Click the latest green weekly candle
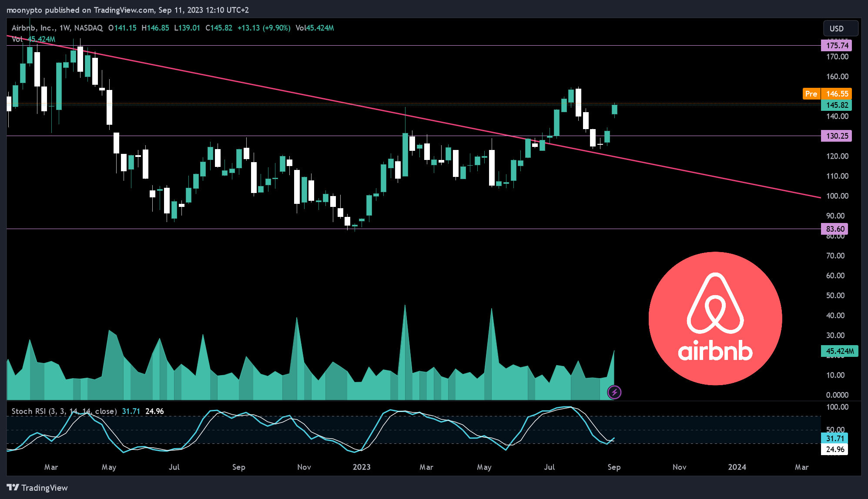The image size is (868, 499). tap(614, 109)
